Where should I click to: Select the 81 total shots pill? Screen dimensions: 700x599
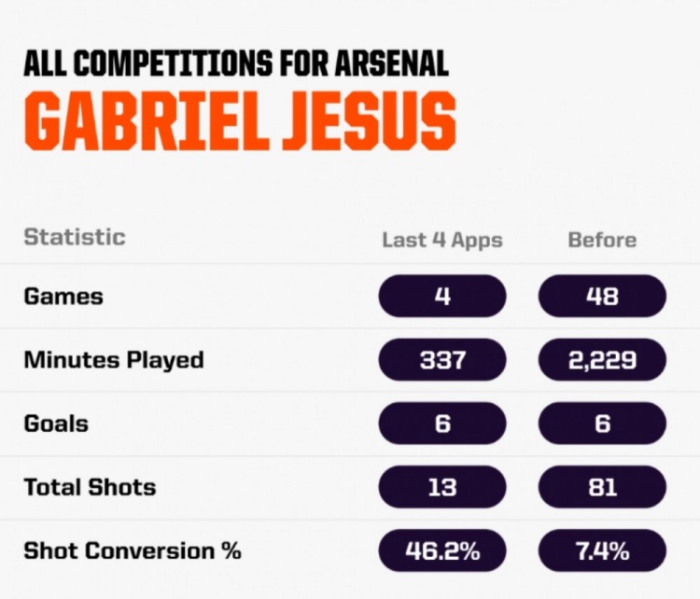tap(602, 487)
